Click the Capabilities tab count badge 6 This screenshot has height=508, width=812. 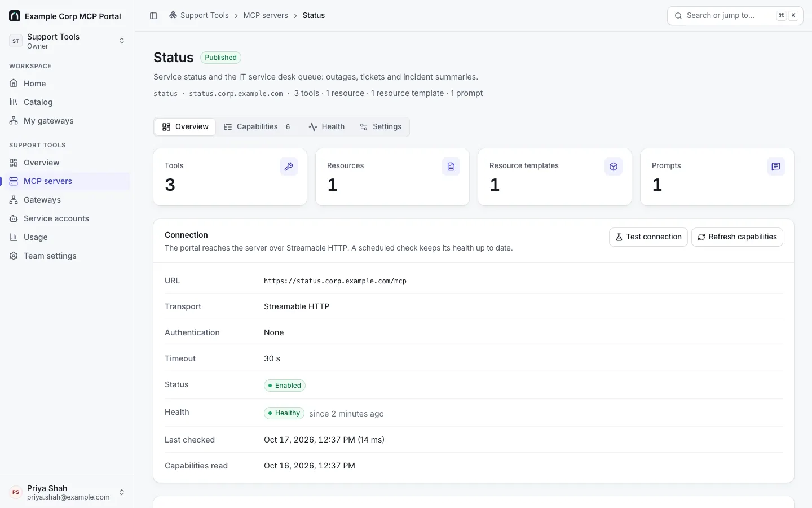coord(288,127)
